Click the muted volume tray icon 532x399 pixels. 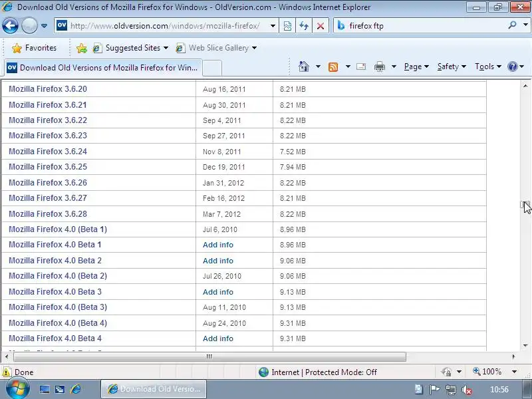point(467,390)
